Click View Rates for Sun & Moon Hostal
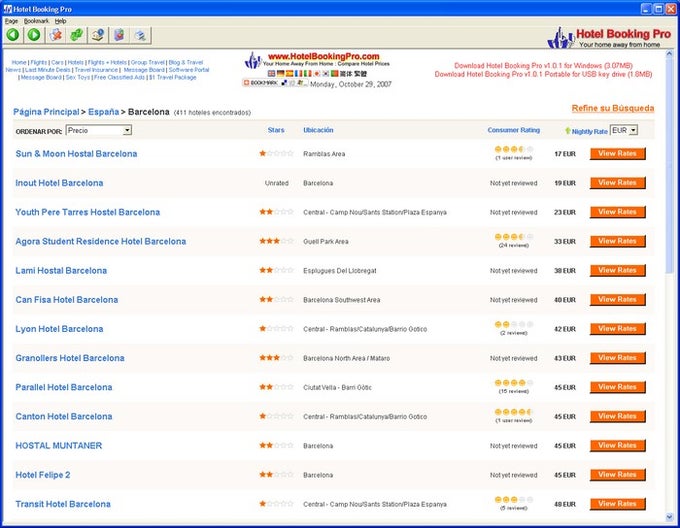Screen dimensions: 680x528 point(618,153)
